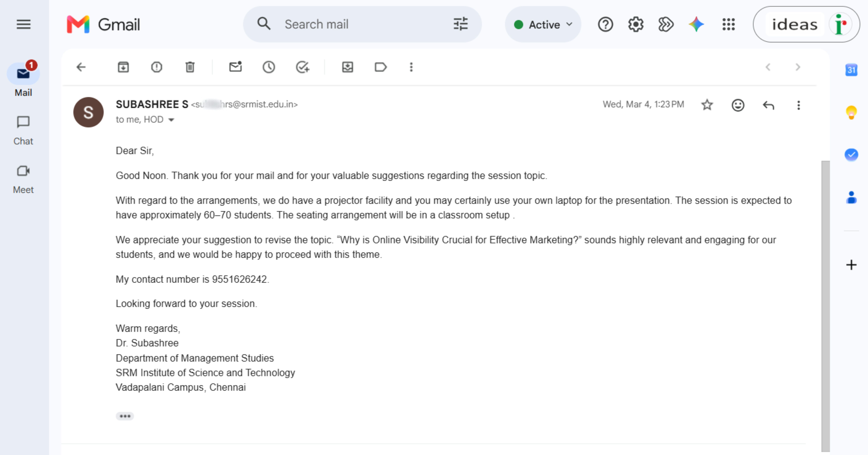
Task: Snooze this email with clock icon
Action: 269,67
